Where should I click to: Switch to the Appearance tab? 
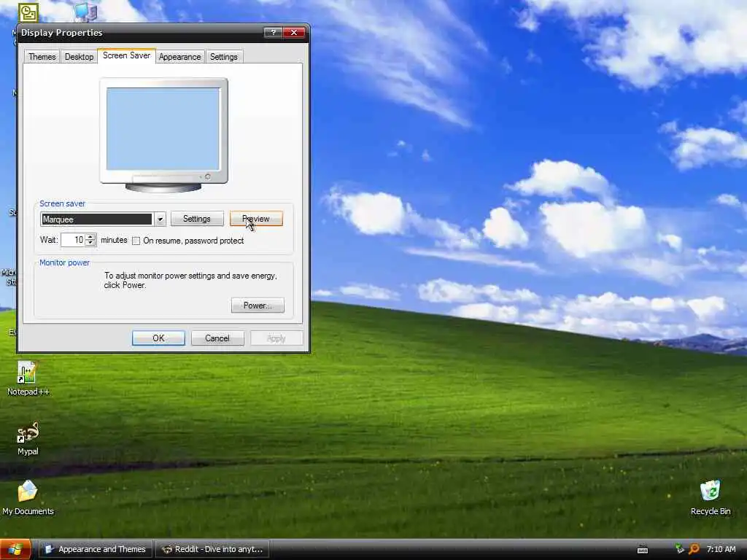[x=180, y=57]
